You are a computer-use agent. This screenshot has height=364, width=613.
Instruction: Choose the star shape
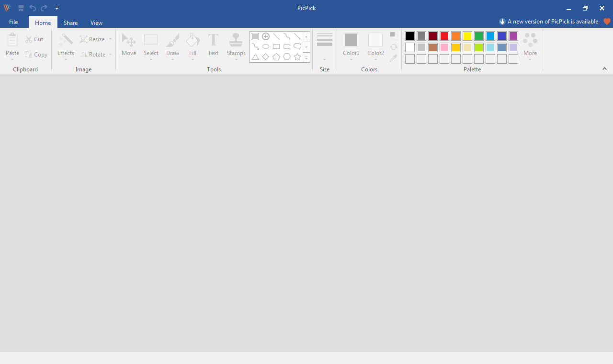click(x=297, y=57)
